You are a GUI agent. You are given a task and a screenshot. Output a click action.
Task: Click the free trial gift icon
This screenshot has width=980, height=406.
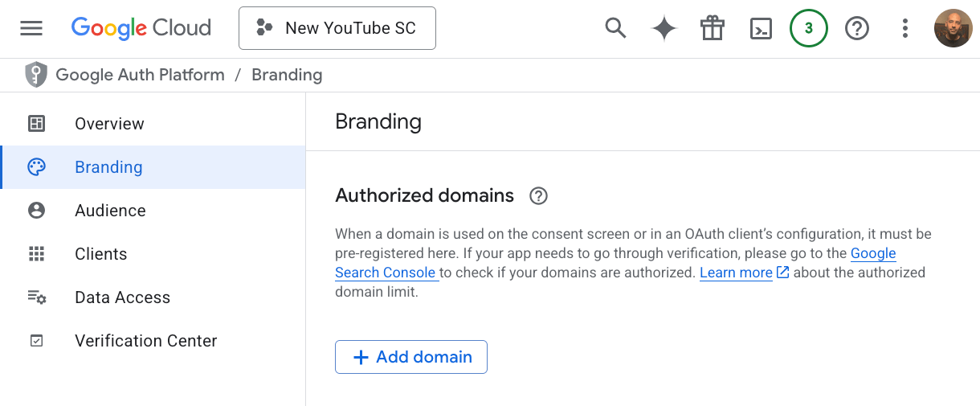point(713,28)
